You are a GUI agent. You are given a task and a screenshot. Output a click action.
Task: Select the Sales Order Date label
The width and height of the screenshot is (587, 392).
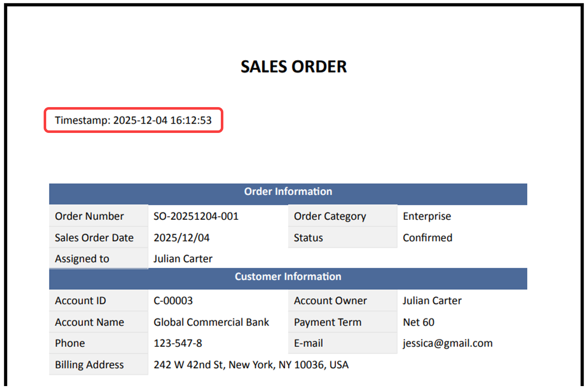pyautogui.click(x=94, y=238)
